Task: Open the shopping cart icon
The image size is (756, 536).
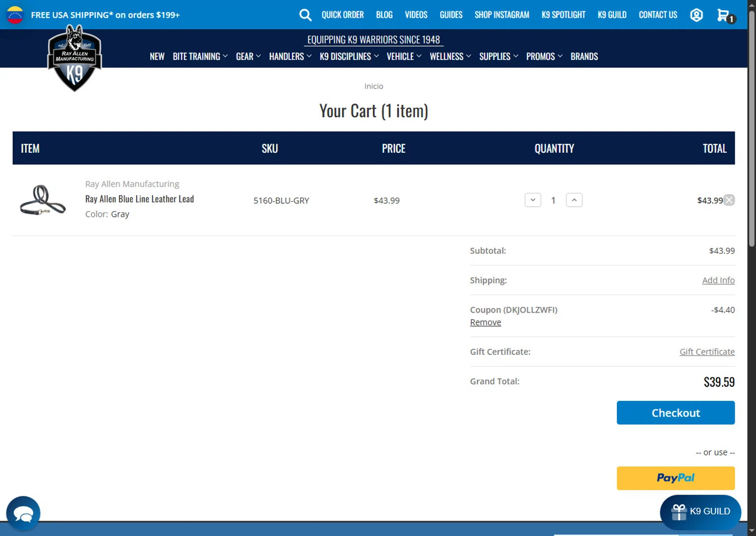Action: coord(726,16)
